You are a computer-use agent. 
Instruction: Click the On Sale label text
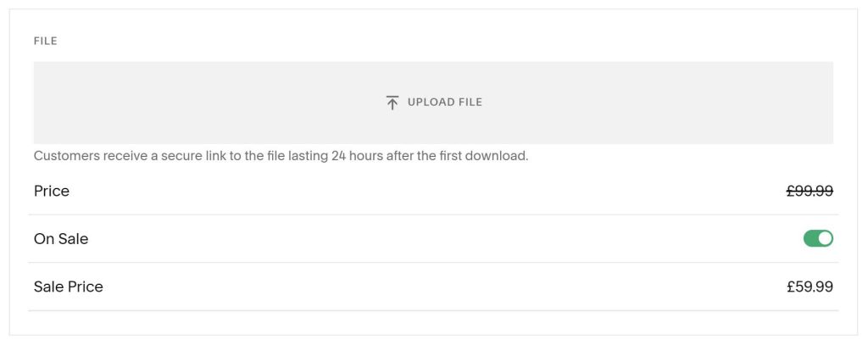(61, 239)
